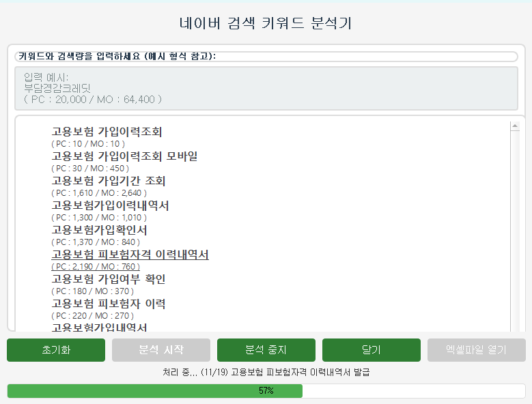Click the value PC : 220 / MO : 270
This screenshot has height=404, width=532.
pos(93,316)
